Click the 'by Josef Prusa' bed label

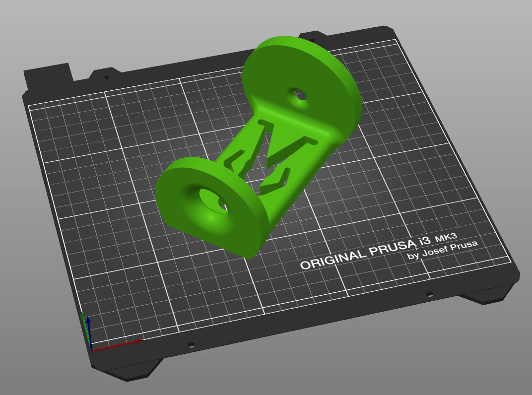[x=443, y=250]
